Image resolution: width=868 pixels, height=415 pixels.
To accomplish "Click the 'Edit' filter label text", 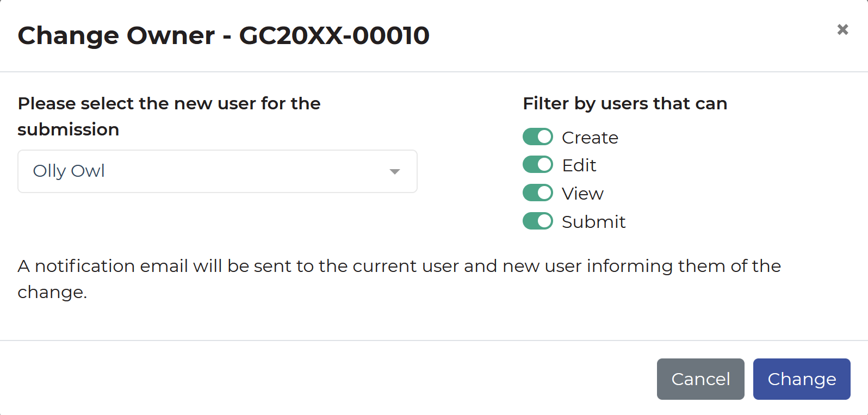I will coord(579,165).
